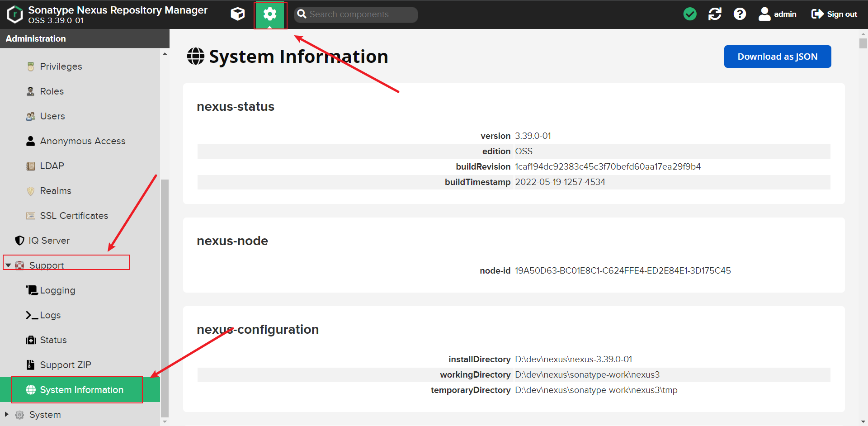868x426 pixels.
Task: Click the System gear icon in sidebar
Action: coord(20,415)
